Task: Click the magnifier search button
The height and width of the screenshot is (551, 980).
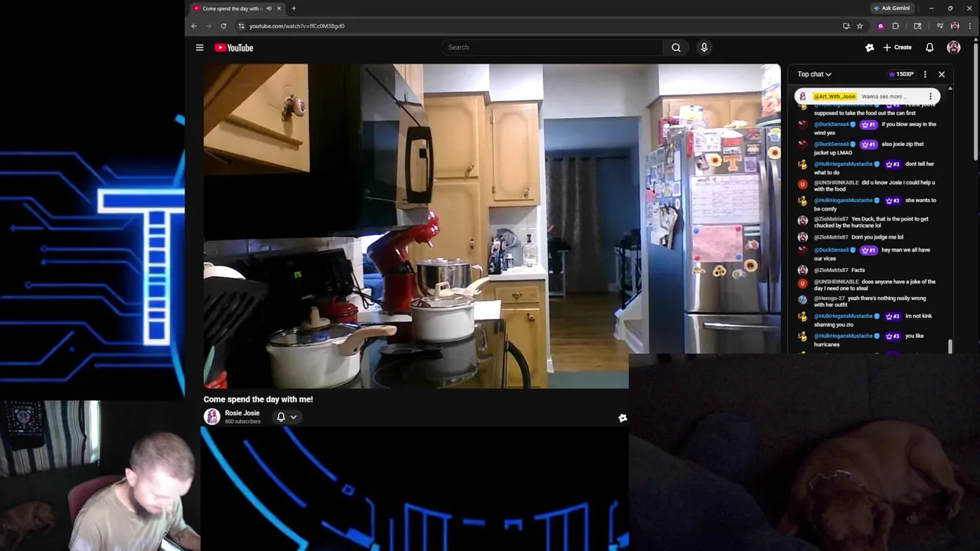Action: [676, 47]
